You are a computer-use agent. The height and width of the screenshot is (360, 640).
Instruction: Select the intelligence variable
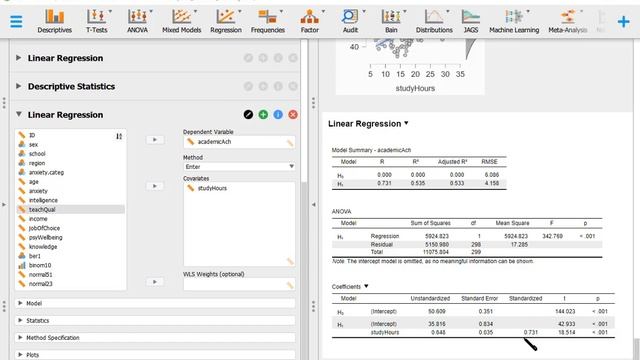pos(71,200)
